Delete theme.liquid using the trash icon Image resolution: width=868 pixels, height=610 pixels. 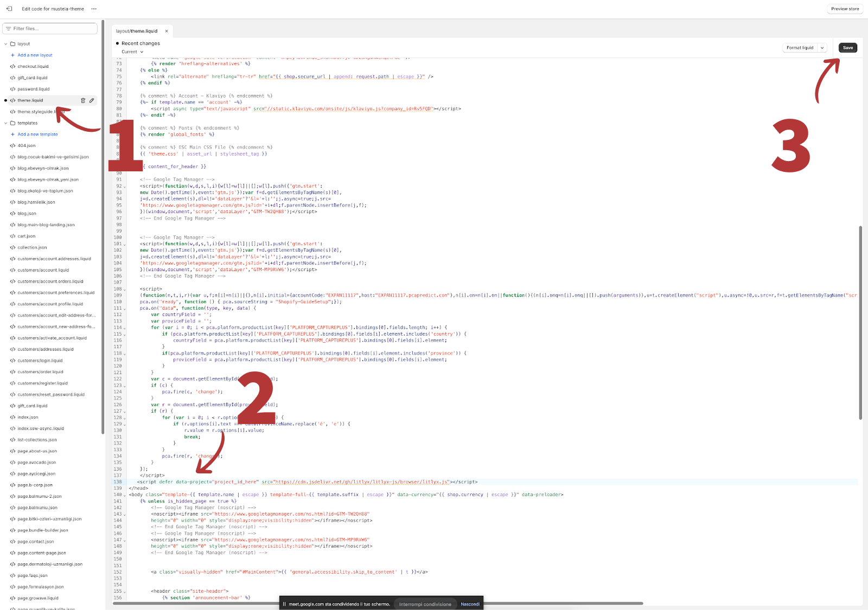click(83, 100)
